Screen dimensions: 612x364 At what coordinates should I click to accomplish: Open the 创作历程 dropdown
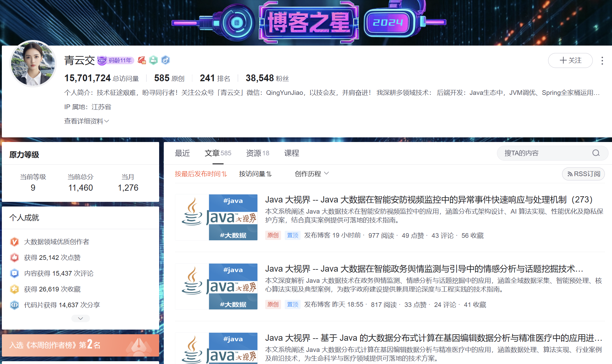click(x=311, y=174)
